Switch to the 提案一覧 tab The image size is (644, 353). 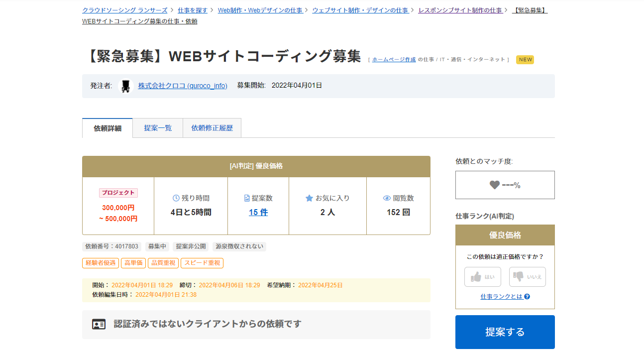tap(158, 128)
